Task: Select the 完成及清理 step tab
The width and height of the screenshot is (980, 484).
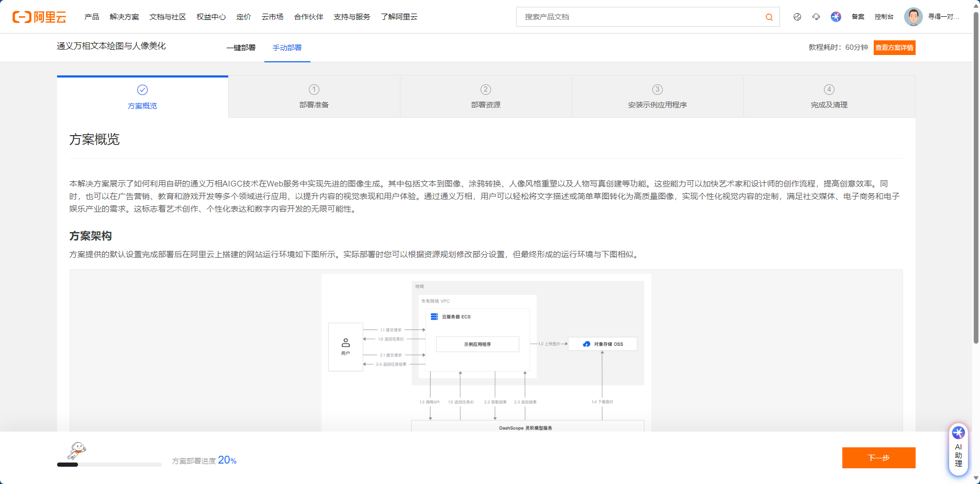Action: [829, 97]
